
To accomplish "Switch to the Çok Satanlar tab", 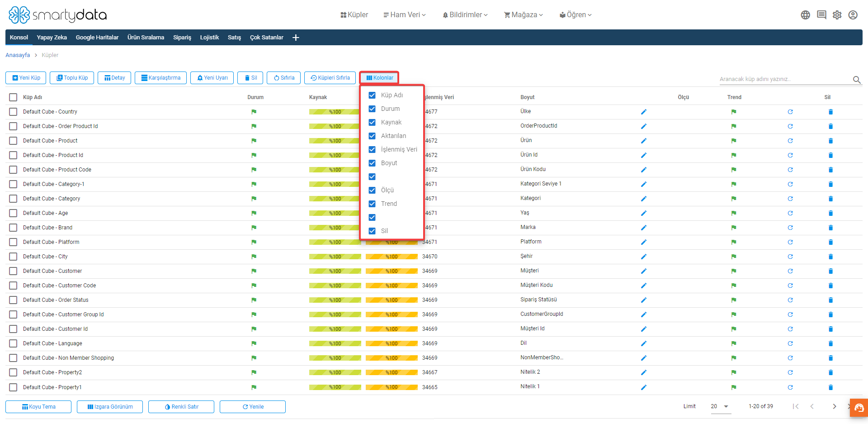I will point(267,38).
